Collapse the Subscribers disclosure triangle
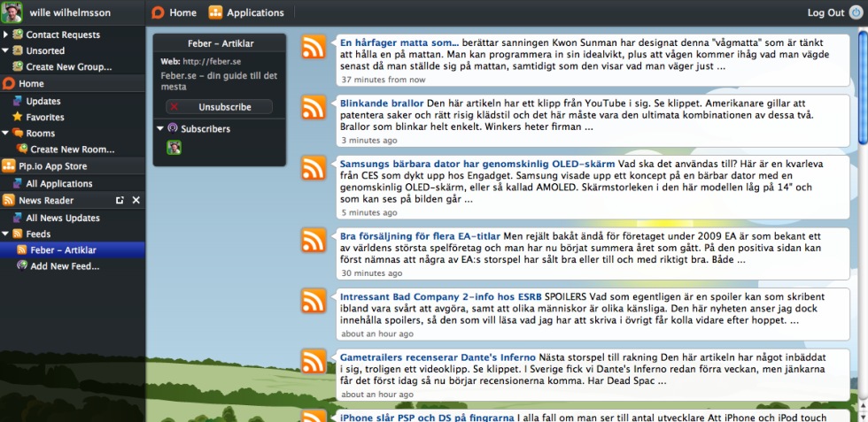This screenshot has height=422, width=868. [x=160, y=128]
